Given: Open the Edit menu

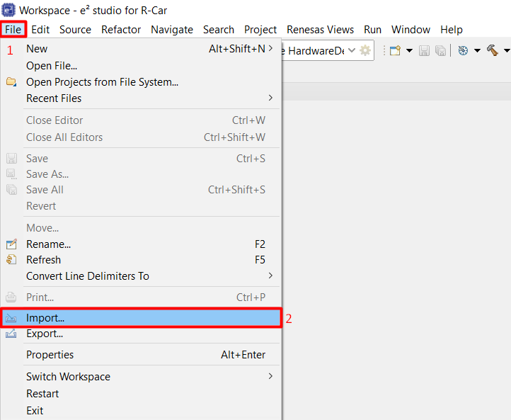Looking at the screenshot, I should [40, 30].
